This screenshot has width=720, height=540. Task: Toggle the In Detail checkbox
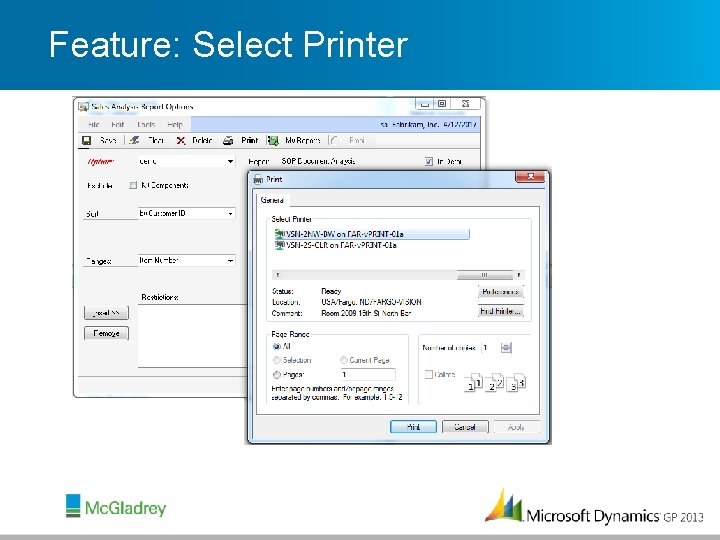(429, 161)
